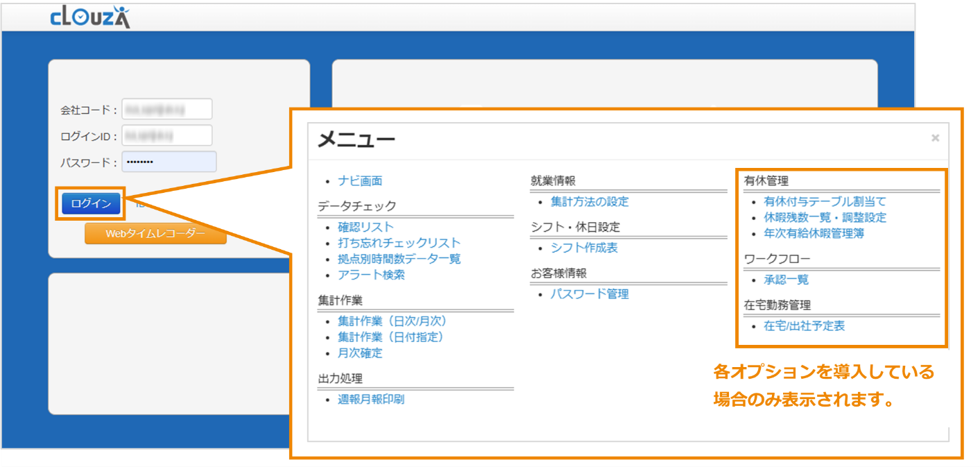The width and height of the screenshot is (980, 467).
Task: Click the ログインID text field
Action: (167, 135)
